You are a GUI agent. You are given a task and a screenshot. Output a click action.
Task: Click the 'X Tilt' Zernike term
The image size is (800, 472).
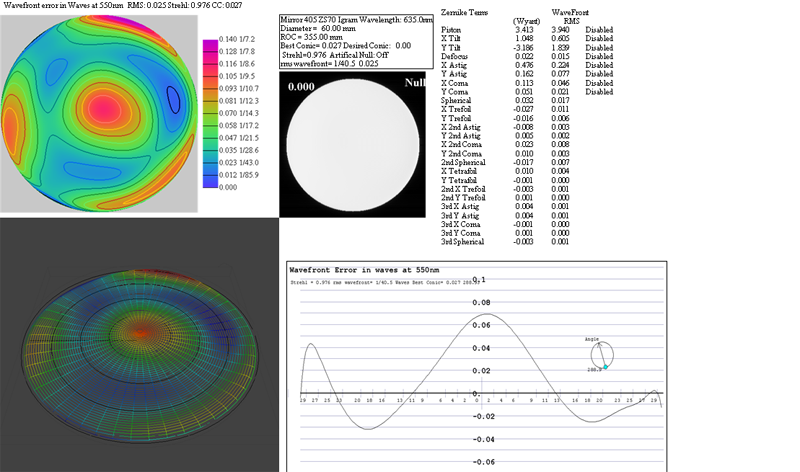pos(451,39)
